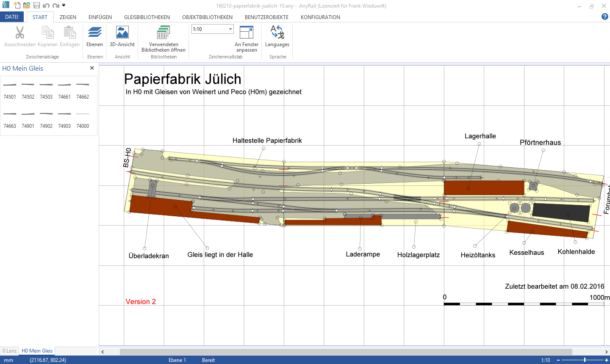
Task: Expand the quick access toolbar customize arrow
Action: pos(64,6)
